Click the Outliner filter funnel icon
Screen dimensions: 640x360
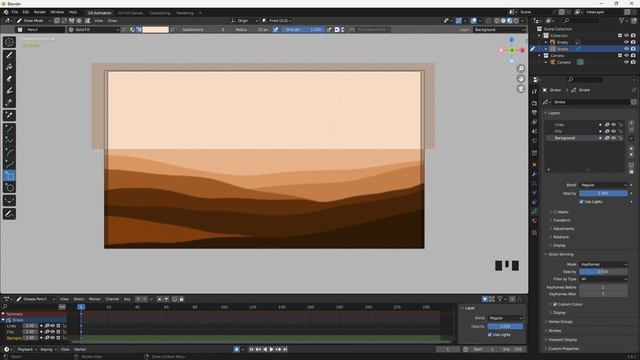pyautogui.click(x=622, y=20)
